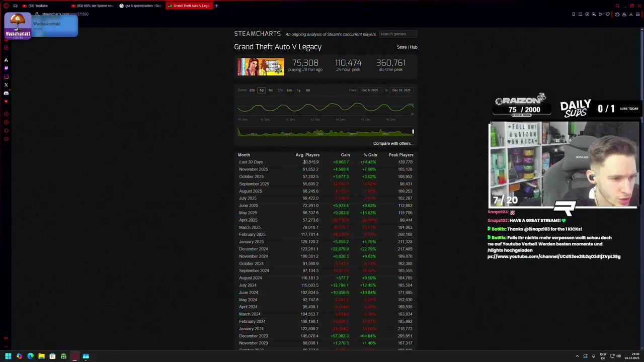Set chart zoom to All
The image size is (644, 362).
308,90
